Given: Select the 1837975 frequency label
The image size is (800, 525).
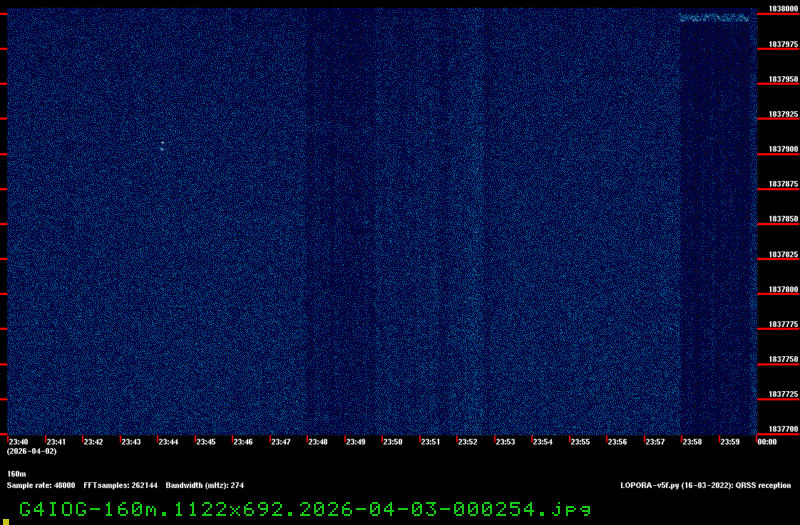Looking at the screenshot, I should (783, 44).
